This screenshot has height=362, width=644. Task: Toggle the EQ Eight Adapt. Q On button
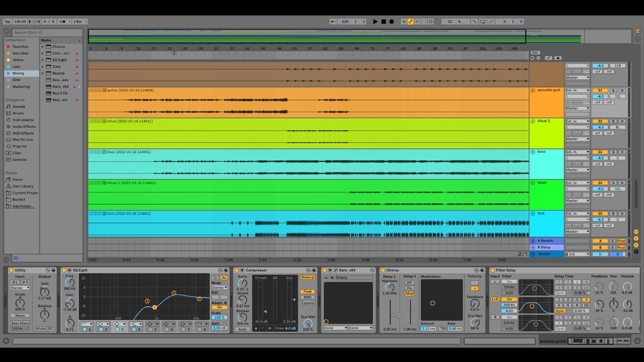pos(219,307)
